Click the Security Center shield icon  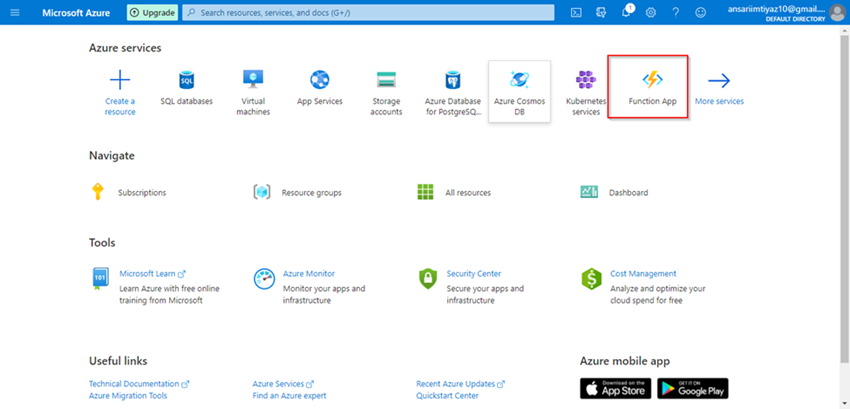(x=428, y=279)
